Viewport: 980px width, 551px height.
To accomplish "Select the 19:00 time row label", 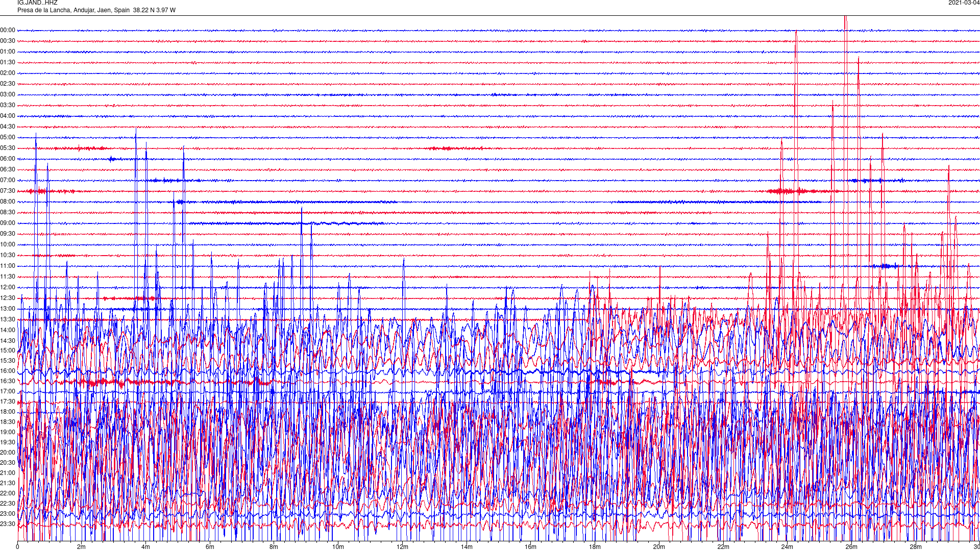I will tap(8, 433).
